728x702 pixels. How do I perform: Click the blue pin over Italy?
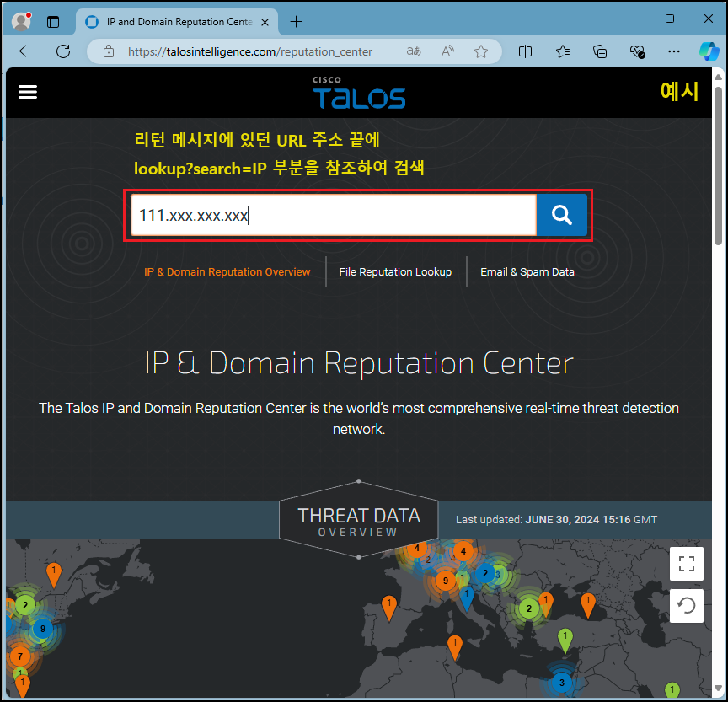(467, 598)
